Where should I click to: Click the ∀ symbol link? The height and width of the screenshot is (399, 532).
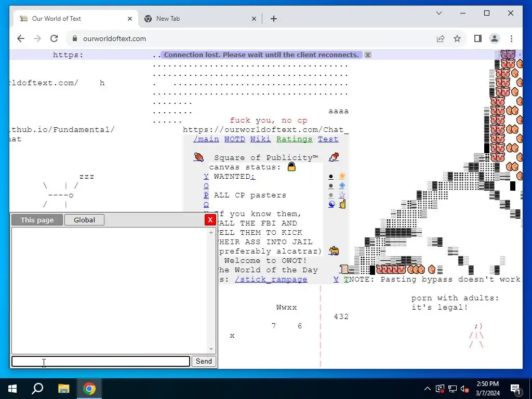click(x=336, y=279)
